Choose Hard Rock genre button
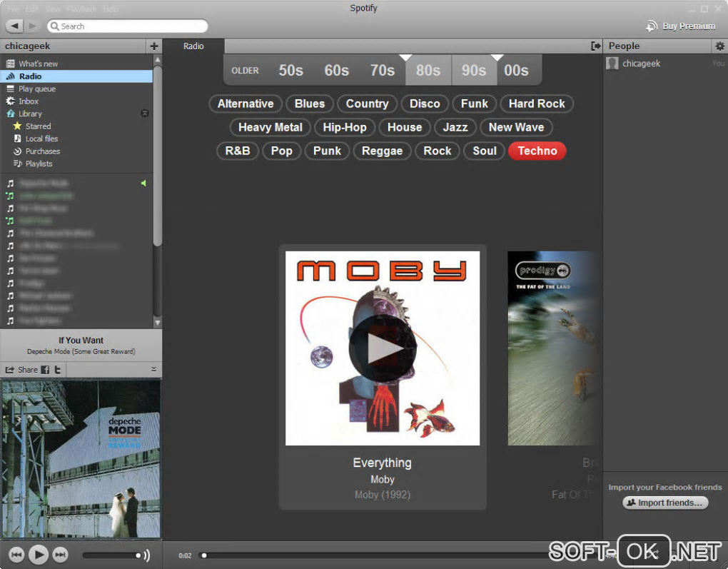The image size is (728, 569). click(x=537, y=104)
